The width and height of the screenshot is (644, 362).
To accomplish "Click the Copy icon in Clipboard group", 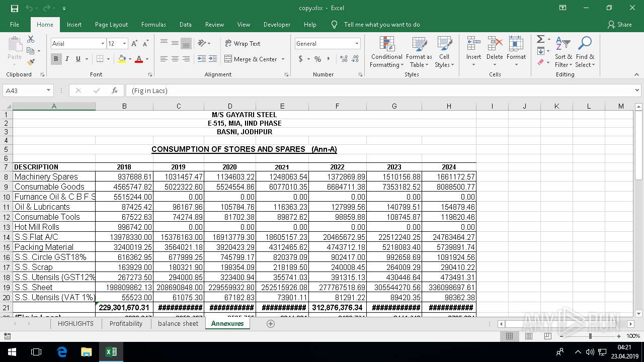I will pos(31,51).
